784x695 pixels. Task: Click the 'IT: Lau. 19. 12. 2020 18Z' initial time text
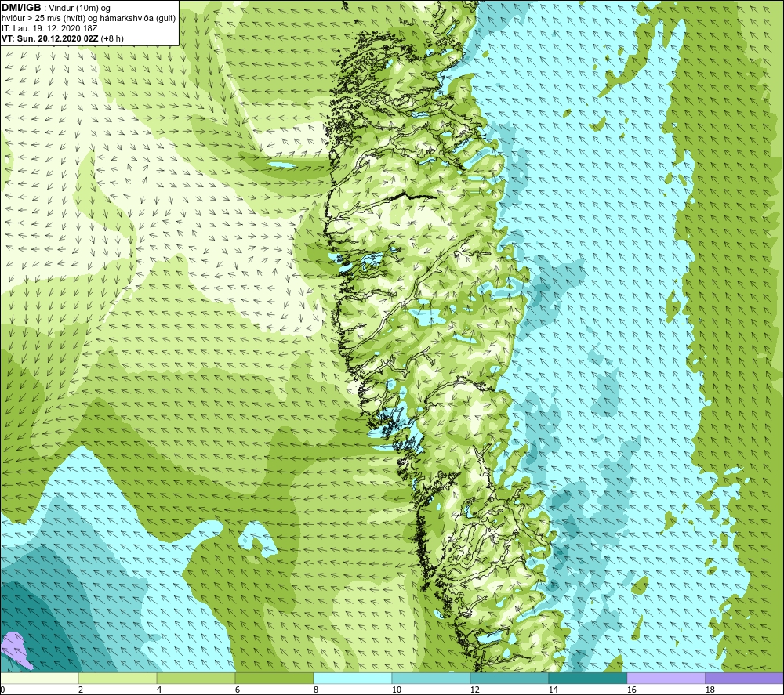(x=49, y=28)
